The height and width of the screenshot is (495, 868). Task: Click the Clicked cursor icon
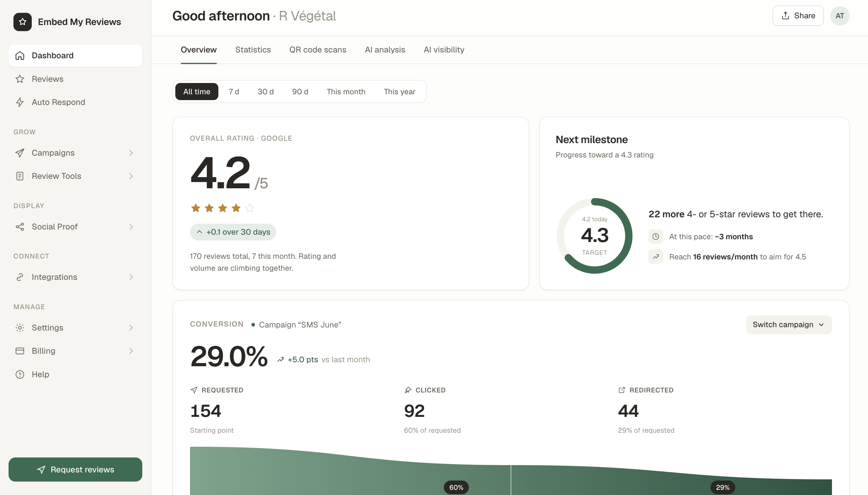point(408,390)
